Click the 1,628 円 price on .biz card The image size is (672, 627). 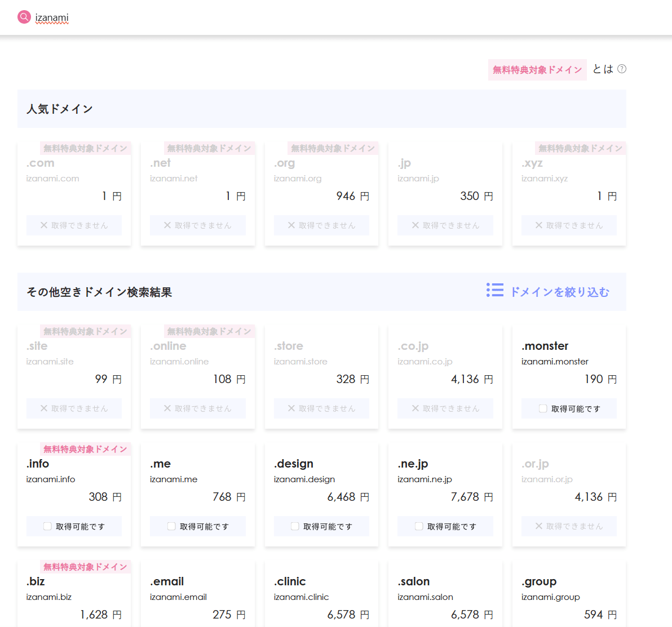click(x=101, y=615)
